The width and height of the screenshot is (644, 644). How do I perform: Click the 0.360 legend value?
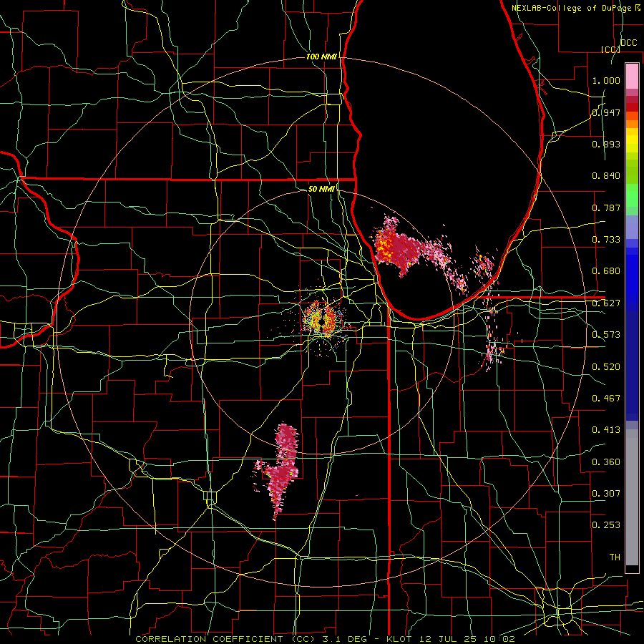pos(606,462)
